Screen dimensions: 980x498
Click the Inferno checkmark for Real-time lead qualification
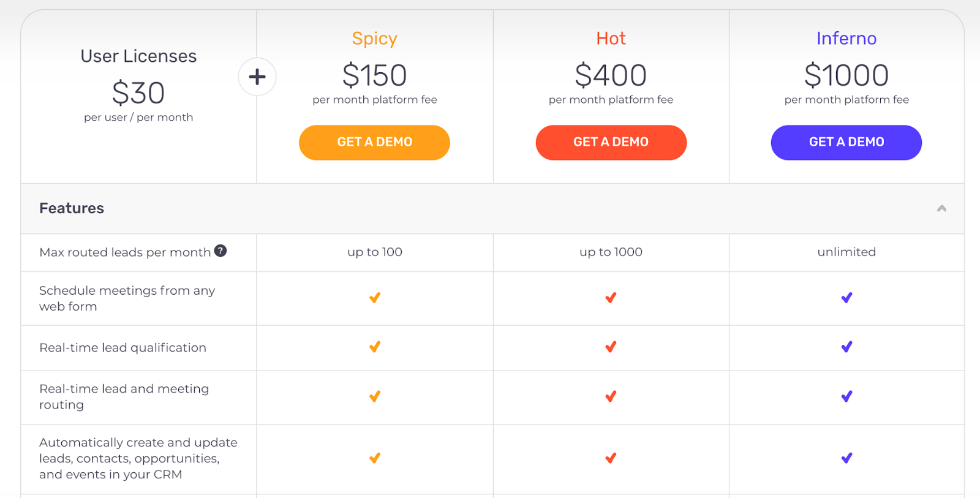point(846,347)
